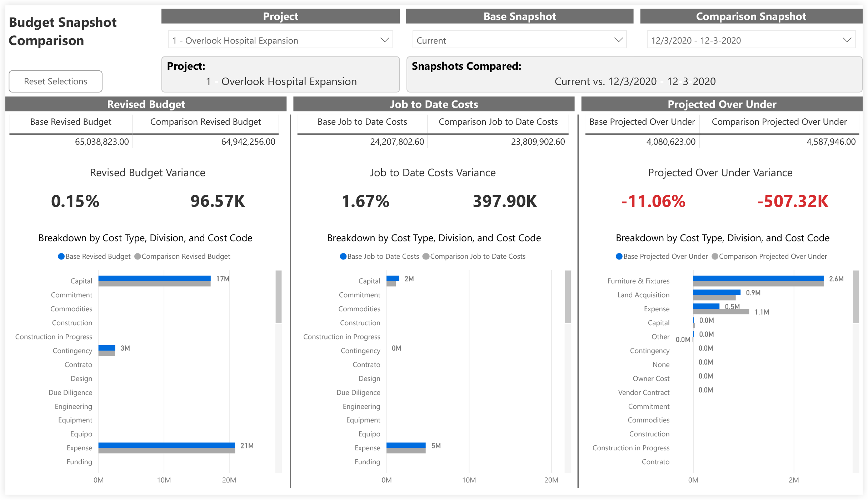
Task: Sort by Comparison Projected Over Under header
Action: [779, 122]
